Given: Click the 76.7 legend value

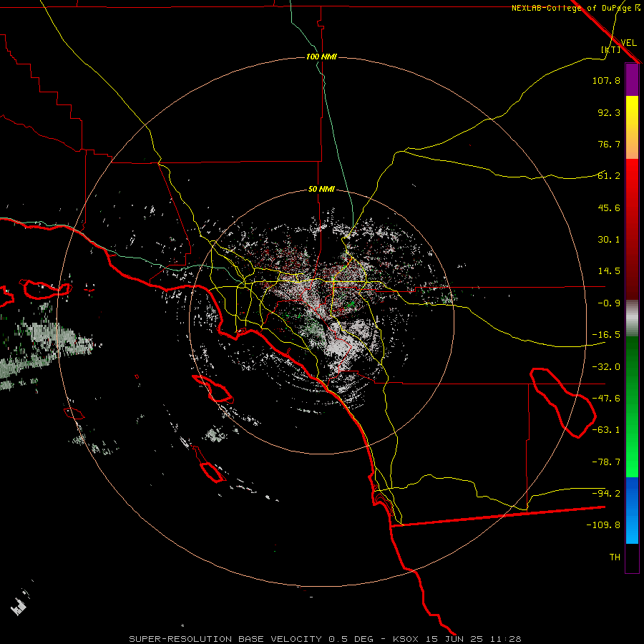Looking at the screenshot, I should point(609,144).
